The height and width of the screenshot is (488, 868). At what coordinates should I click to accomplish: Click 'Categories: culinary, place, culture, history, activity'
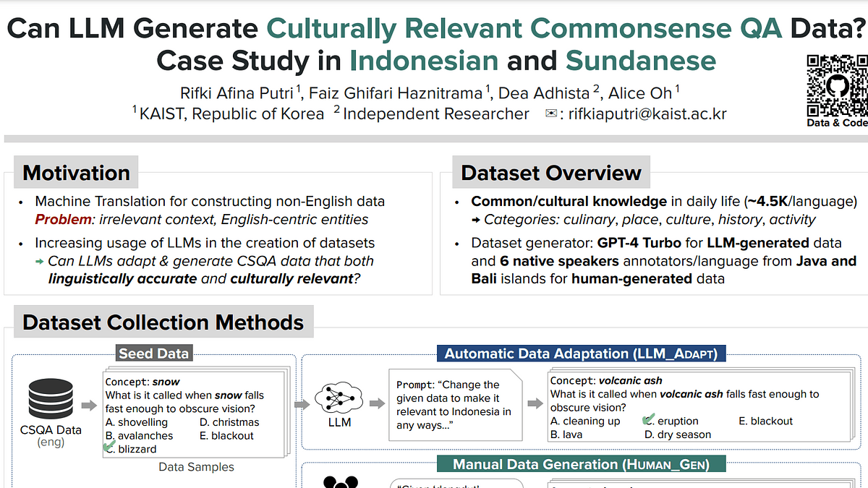(650, 219)
